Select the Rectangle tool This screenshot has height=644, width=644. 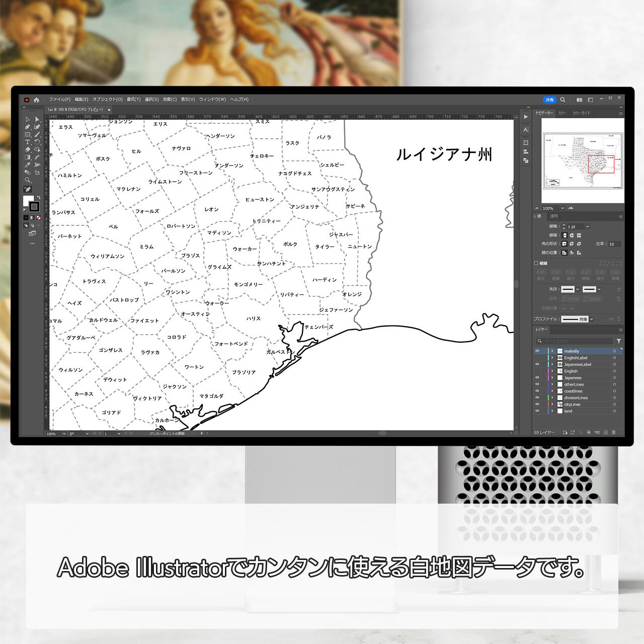click(x=28, y=135)
